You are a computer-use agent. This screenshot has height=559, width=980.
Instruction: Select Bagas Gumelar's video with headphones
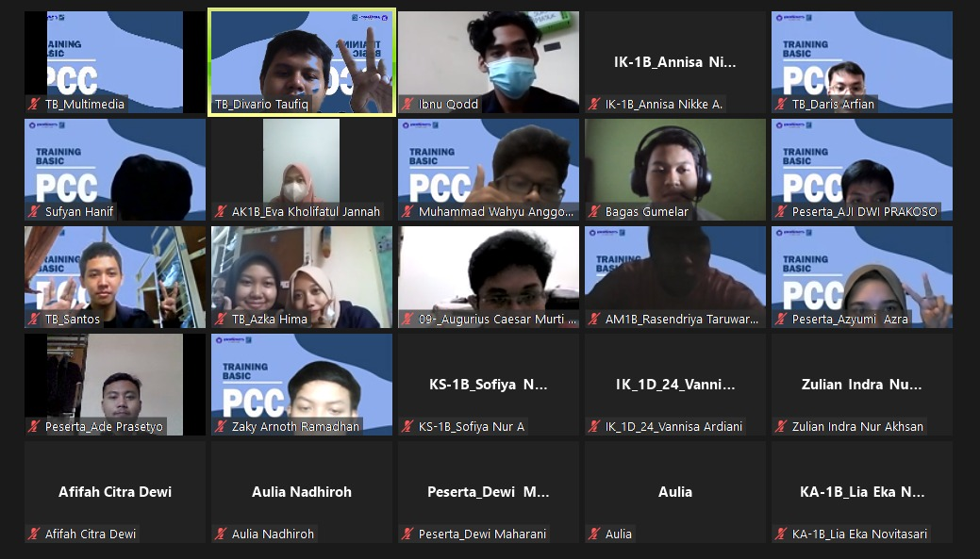tap(675, 170)
